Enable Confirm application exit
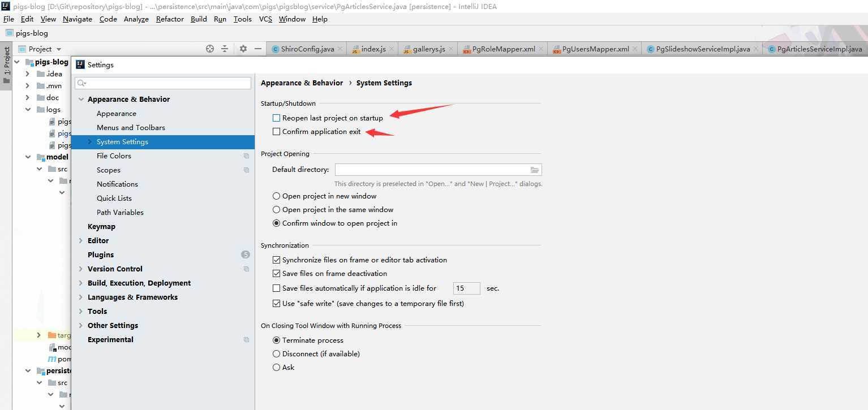 pos(276,132)
